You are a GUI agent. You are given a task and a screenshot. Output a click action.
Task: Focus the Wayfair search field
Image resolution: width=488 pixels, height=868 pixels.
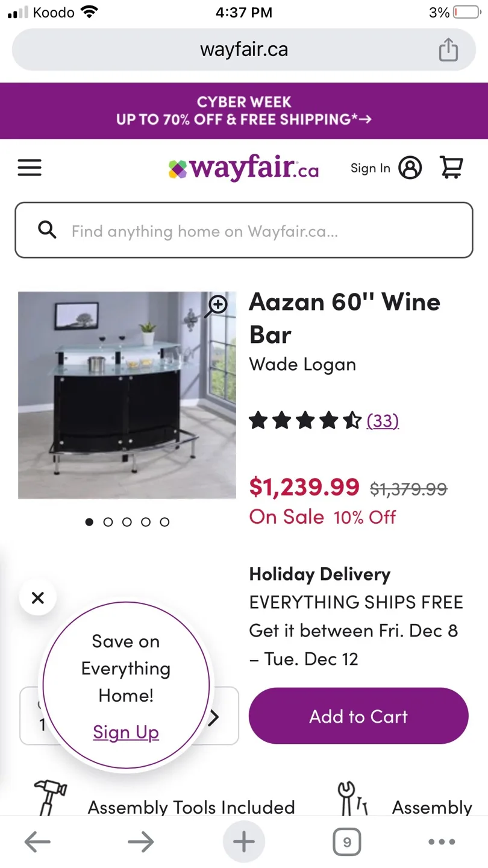(x=244, y=231)
